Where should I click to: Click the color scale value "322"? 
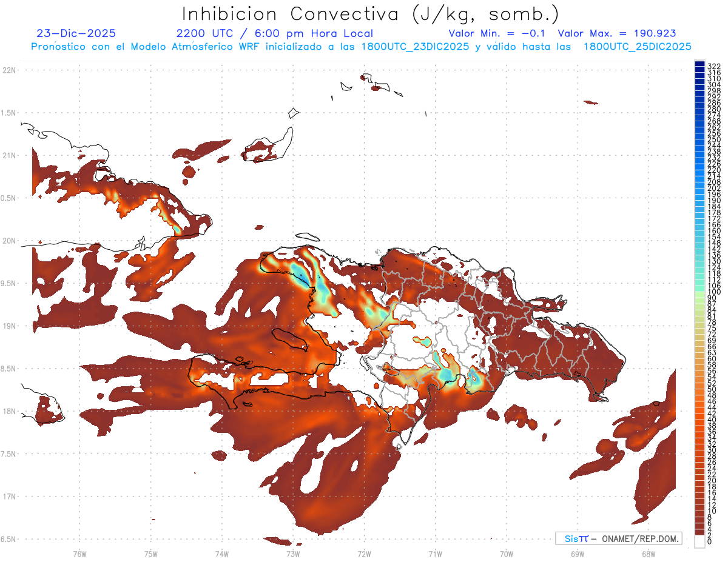[713, 66]
